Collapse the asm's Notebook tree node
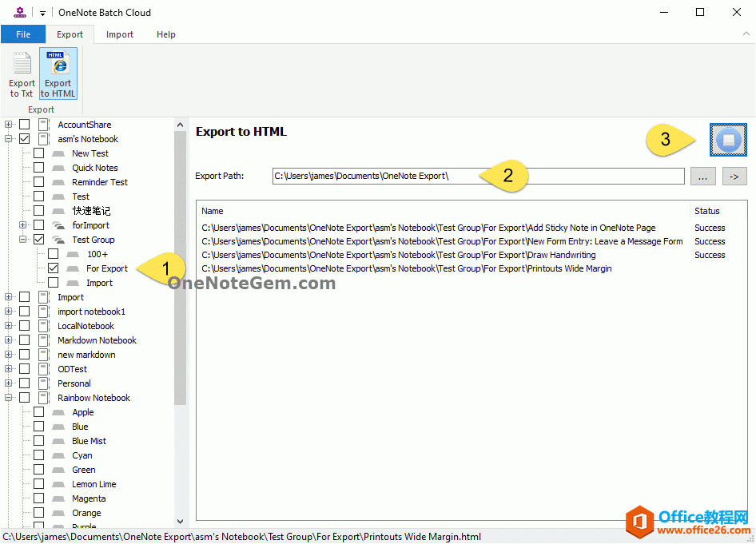This screenshot has height=544, width=756. (x=7, y=138)
